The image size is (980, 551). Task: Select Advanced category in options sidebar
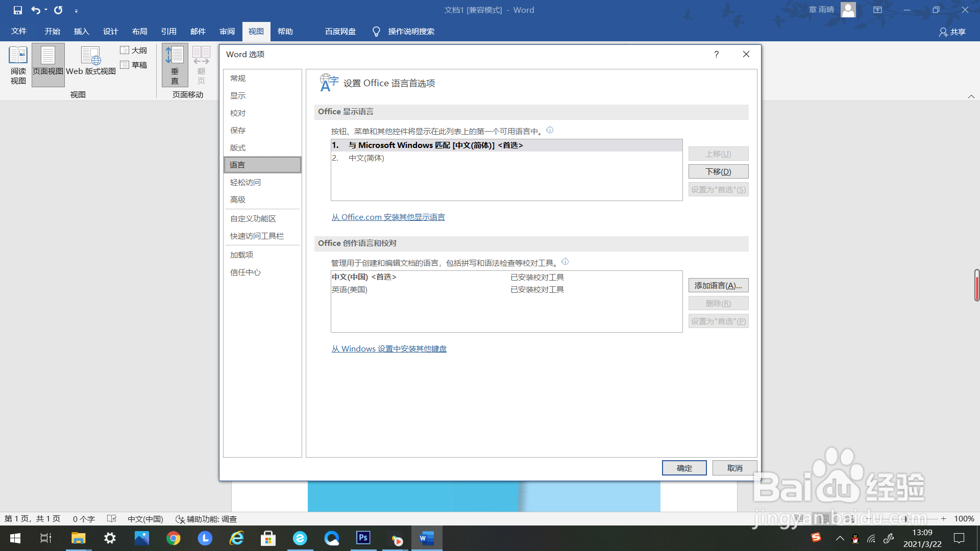[x=238, y=199]
